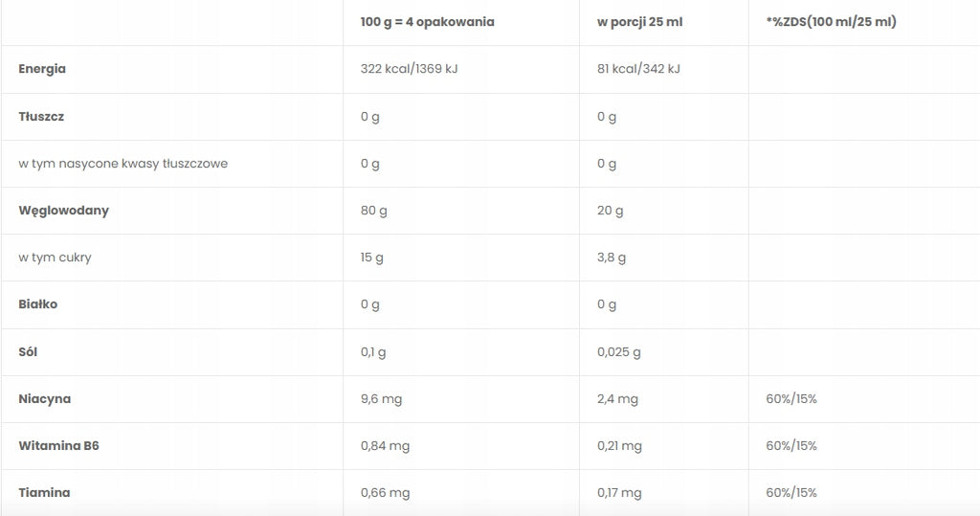
Task: Click the Sól row label
Action: pos(28,352)
